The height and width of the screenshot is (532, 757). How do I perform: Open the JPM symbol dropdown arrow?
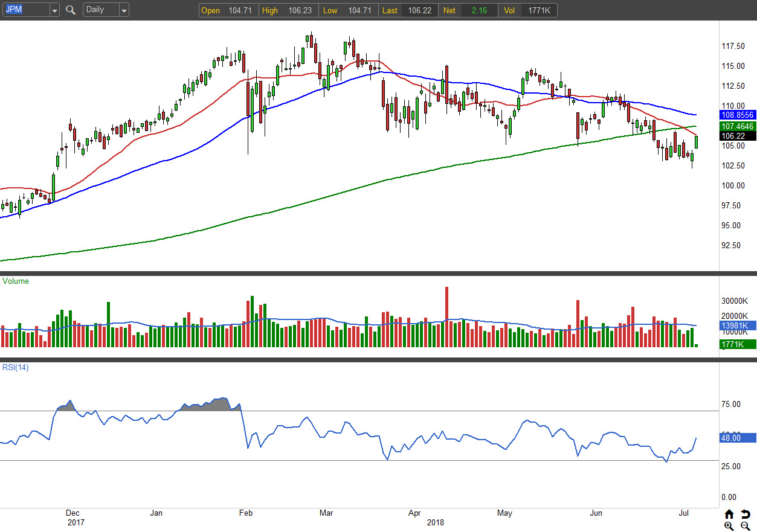coord(54,10)
